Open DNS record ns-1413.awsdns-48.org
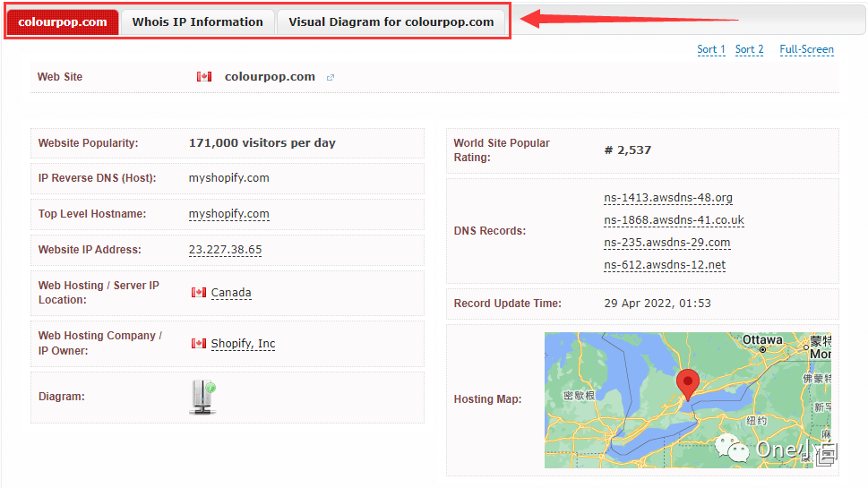Image resolution: width=868 pixels, height=488 pixels. [x=668, y=198]
